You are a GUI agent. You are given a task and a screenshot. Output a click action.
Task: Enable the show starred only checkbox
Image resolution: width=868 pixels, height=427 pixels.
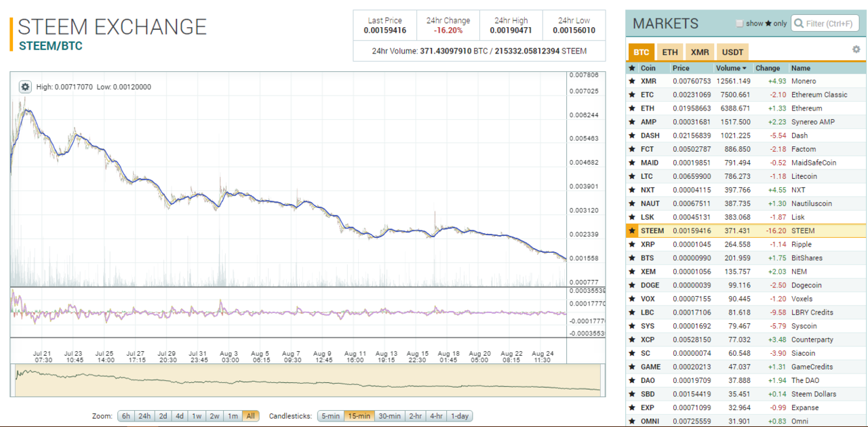pos(740,24)
